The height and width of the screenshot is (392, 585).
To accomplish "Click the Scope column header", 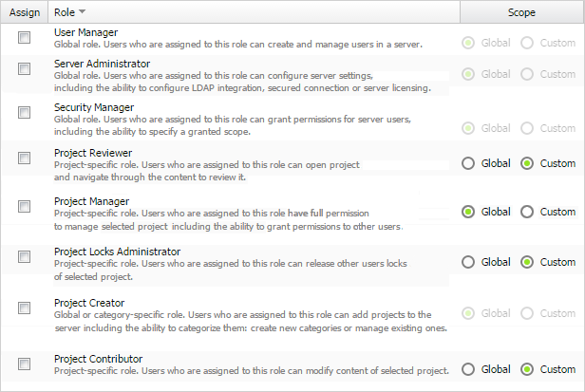I will pyautogui.click(x=520, y=12).
